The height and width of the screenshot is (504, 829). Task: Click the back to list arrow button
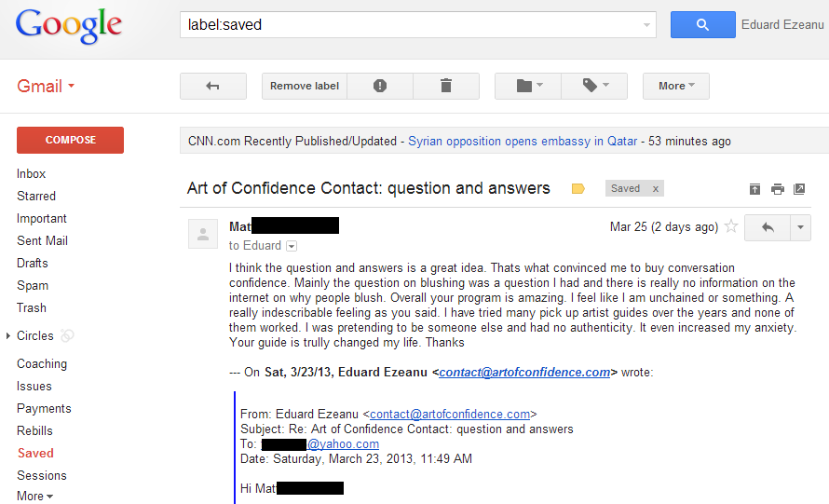tap(213, 87)
